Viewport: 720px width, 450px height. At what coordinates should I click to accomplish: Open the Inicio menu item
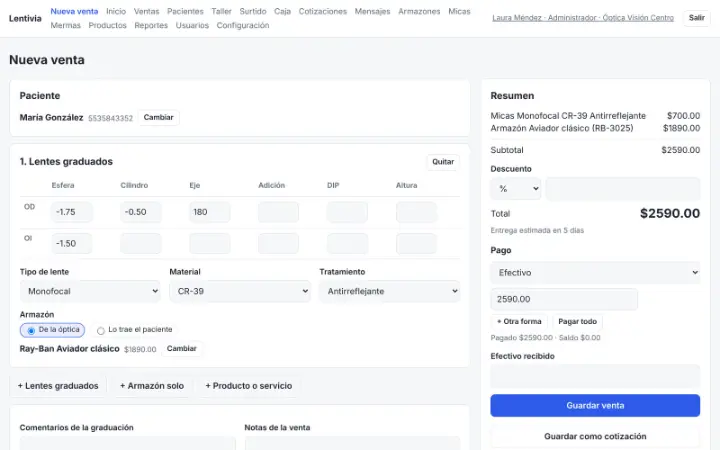[x=116, y=11]
